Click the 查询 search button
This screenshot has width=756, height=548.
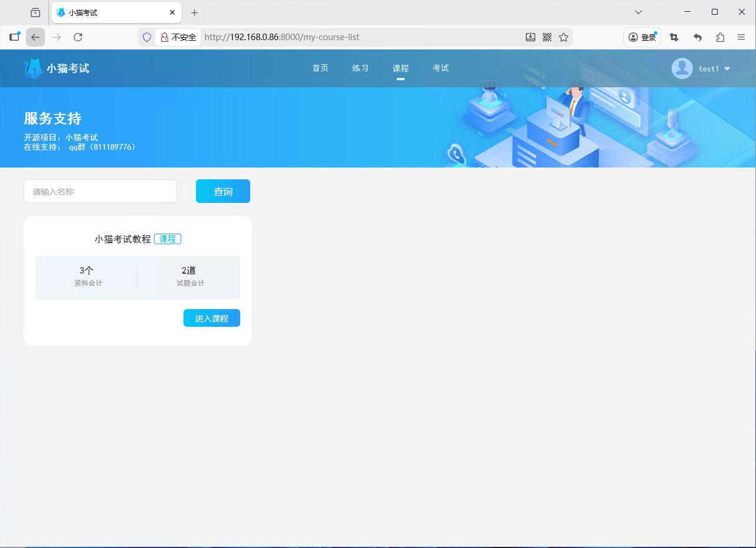pyautogui.click(x=223, y=191)
